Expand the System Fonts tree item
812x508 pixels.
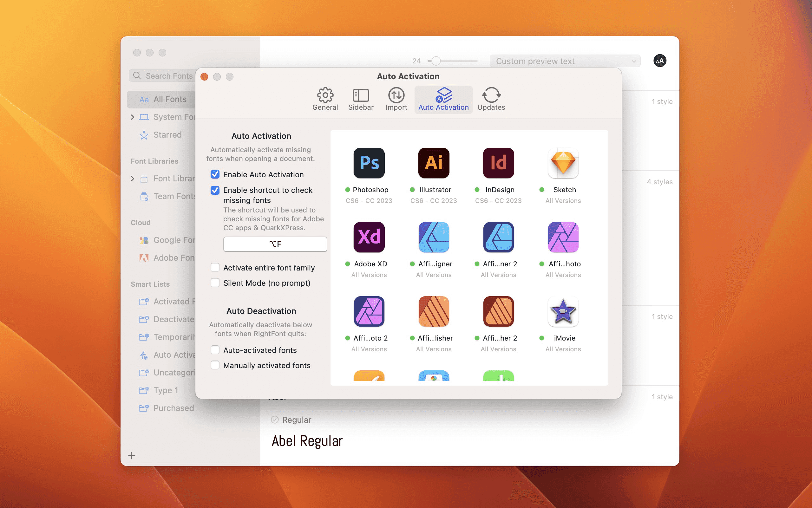point(132,117)
